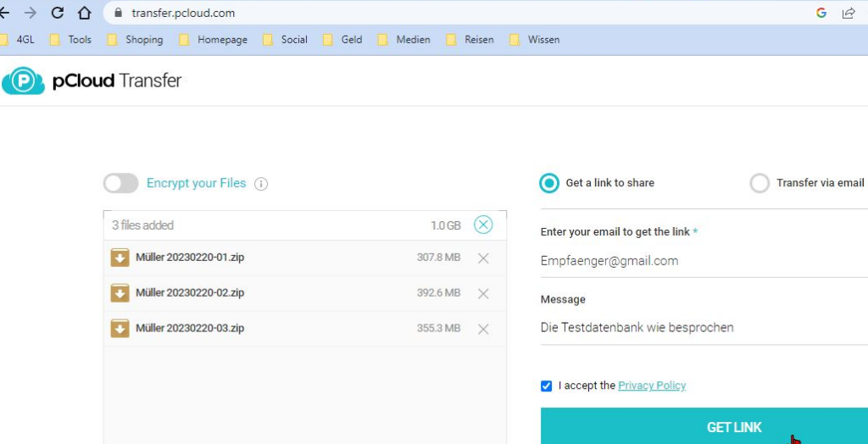Click the address bar URL transfer.pcloud.com
The image size is (868, 444).
point(183,13)
